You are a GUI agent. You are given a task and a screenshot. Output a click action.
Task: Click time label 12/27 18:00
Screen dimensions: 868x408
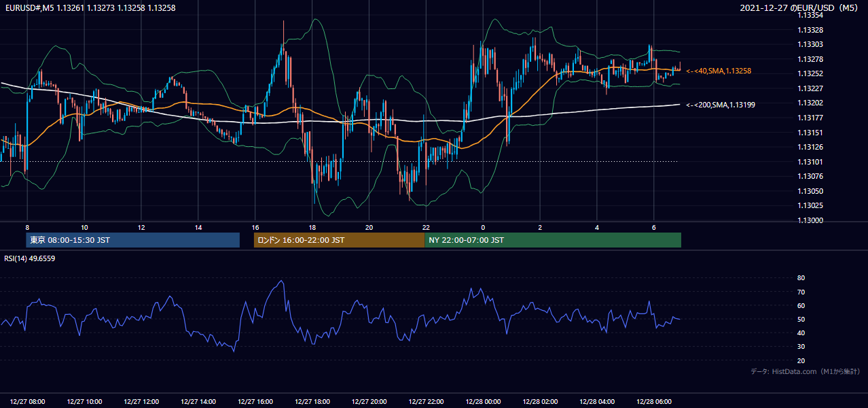312,401
